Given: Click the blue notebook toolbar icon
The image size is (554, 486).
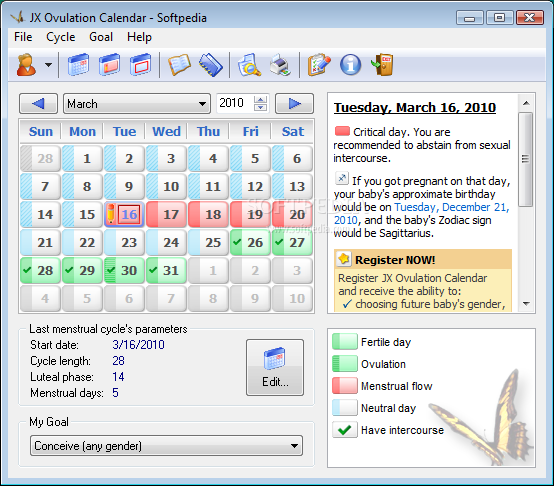Looking at the screenshot, I should point(211,65).
